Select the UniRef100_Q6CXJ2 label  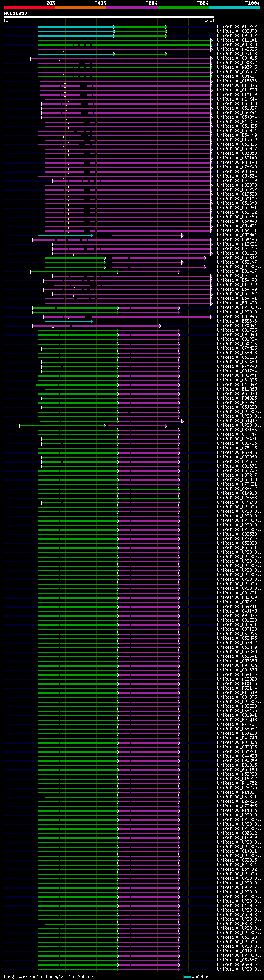(237, 258)
